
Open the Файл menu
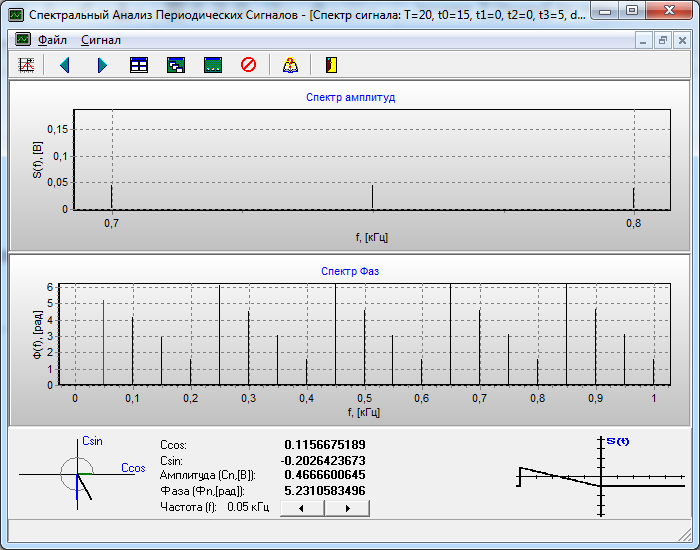52,40
